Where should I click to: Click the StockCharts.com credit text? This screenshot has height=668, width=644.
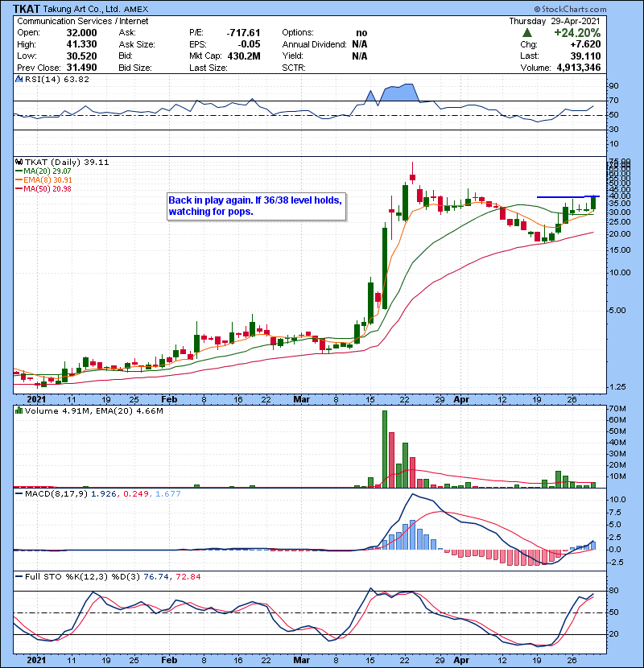tap(570, 9)
